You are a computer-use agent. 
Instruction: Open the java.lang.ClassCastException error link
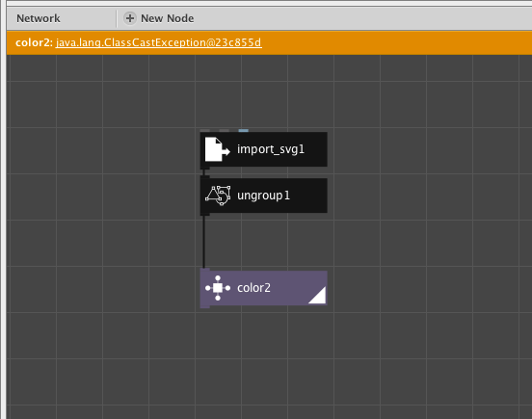[x=158, y=42]
